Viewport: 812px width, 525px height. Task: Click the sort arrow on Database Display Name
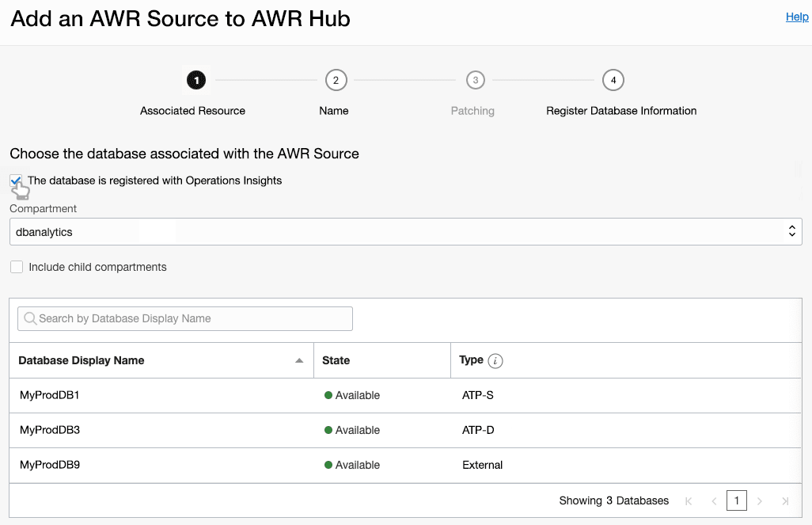point(300,360)
